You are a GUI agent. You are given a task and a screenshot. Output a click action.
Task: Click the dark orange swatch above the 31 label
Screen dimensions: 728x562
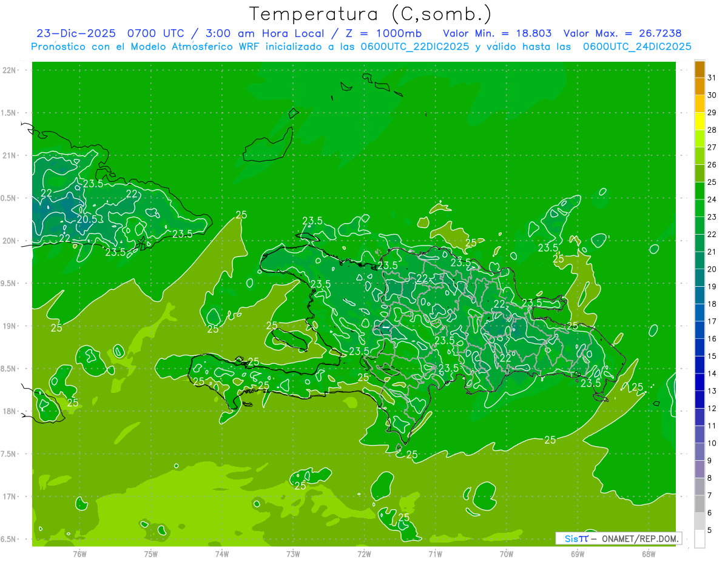point(699,69)
